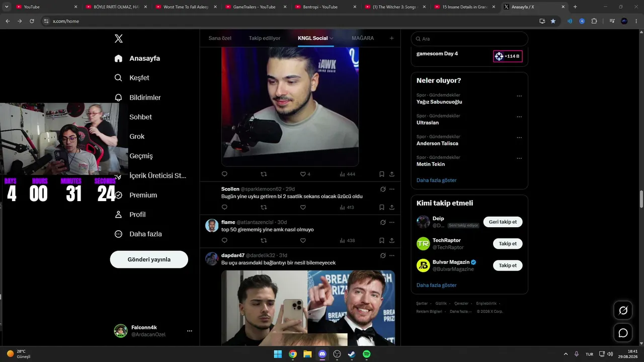Image resolution: width=644 pixels, height=362 pixels.
Task: Open Spotify from the taskbar
Action: click(367, 354)
